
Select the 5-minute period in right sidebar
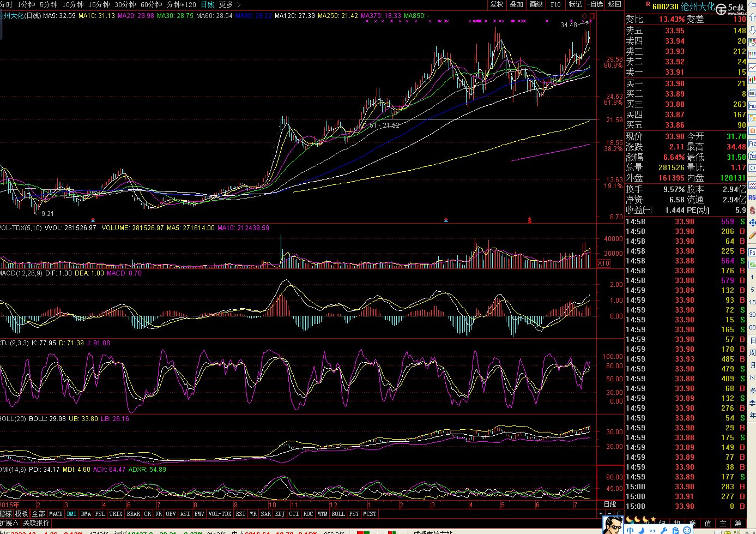[752, 290]
